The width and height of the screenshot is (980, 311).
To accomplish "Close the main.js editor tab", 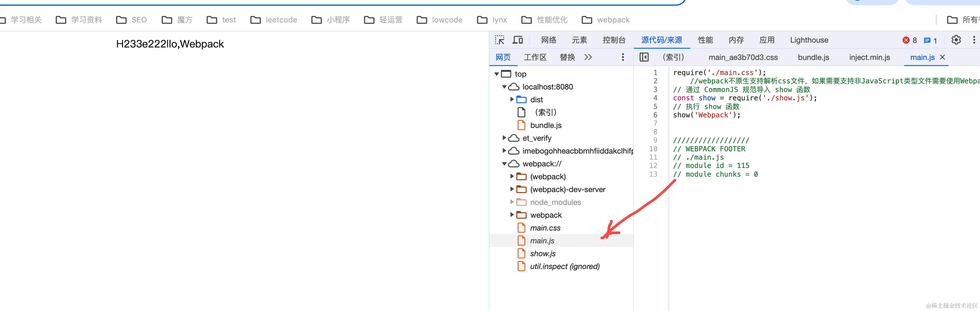I will tap(942, 57).
